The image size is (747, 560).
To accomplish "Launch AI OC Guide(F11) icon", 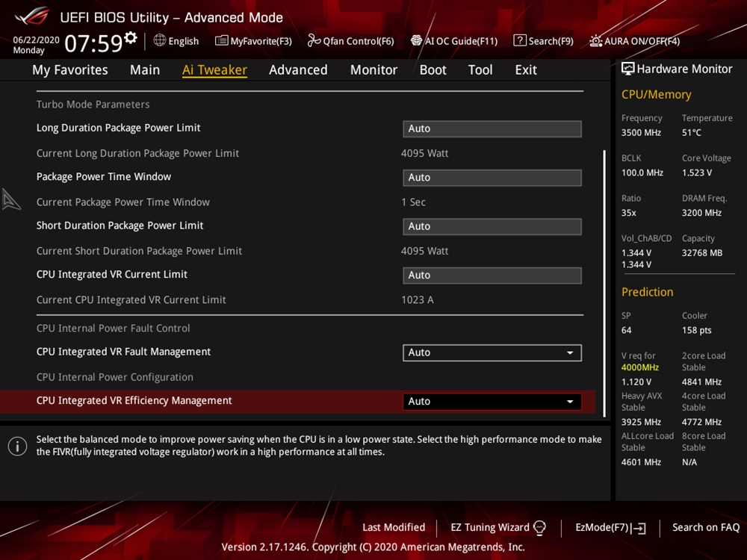I will 416,40.
